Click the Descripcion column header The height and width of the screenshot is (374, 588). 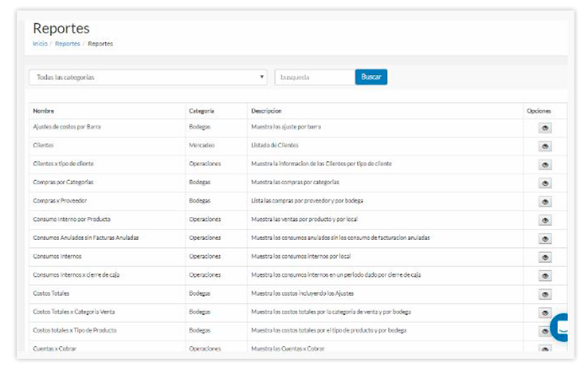[266, 111]
